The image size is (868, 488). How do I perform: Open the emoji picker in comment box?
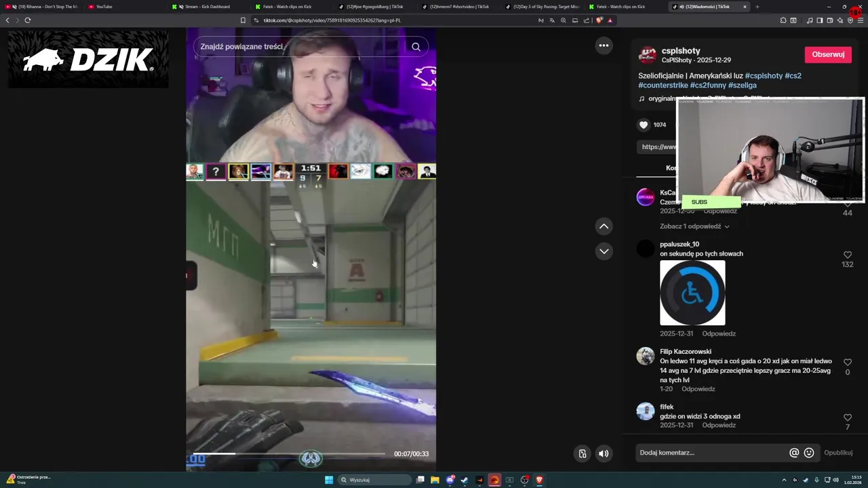click(x=809, y=453)
